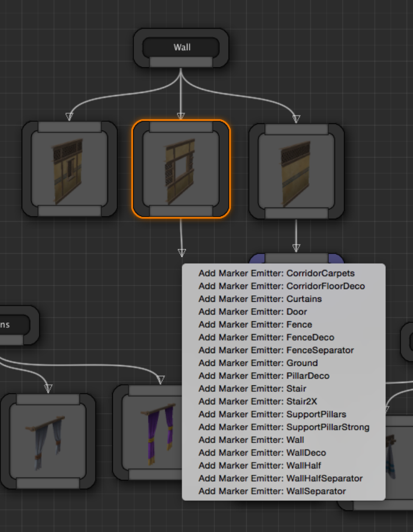The image size is (413, 532).
Task: Select wall mesh node with small window
Action: [69, 169]
